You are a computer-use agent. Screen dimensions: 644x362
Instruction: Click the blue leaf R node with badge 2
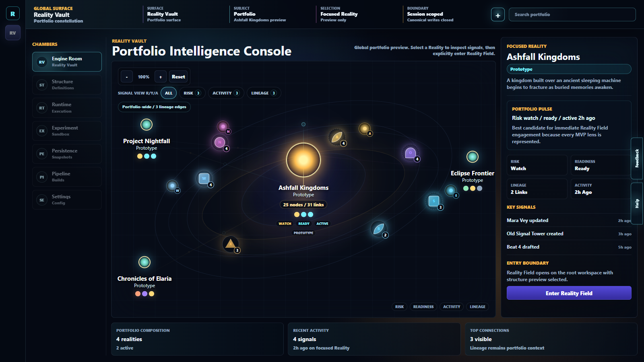379,229
